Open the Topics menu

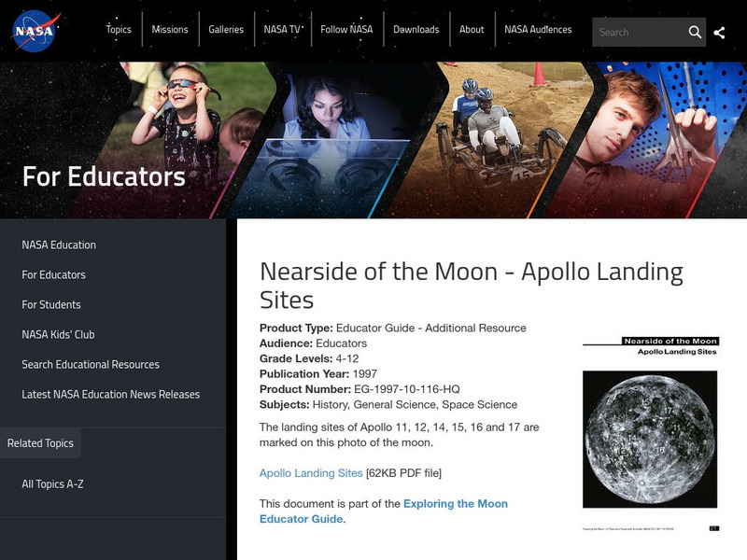(119, 30)
